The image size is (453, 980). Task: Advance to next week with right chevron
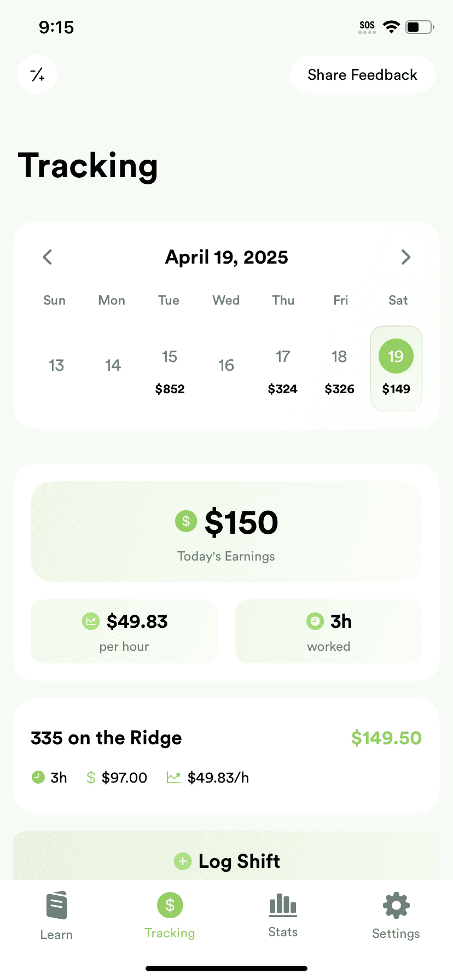pos(405,257)
